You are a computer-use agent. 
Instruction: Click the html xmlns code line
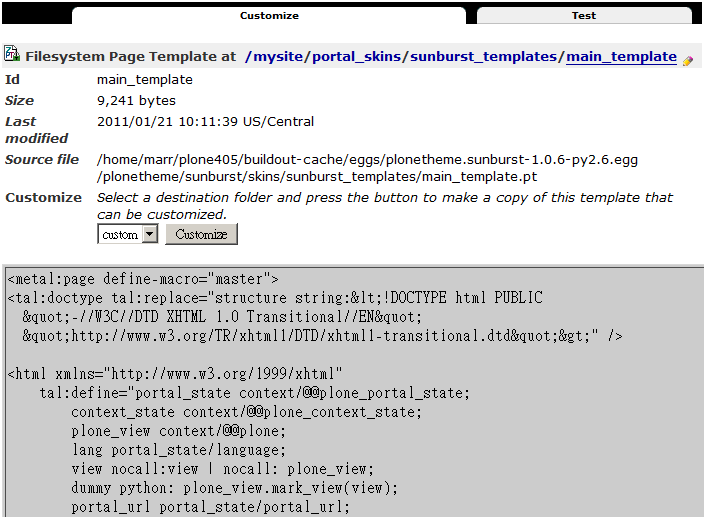[175, 374]
